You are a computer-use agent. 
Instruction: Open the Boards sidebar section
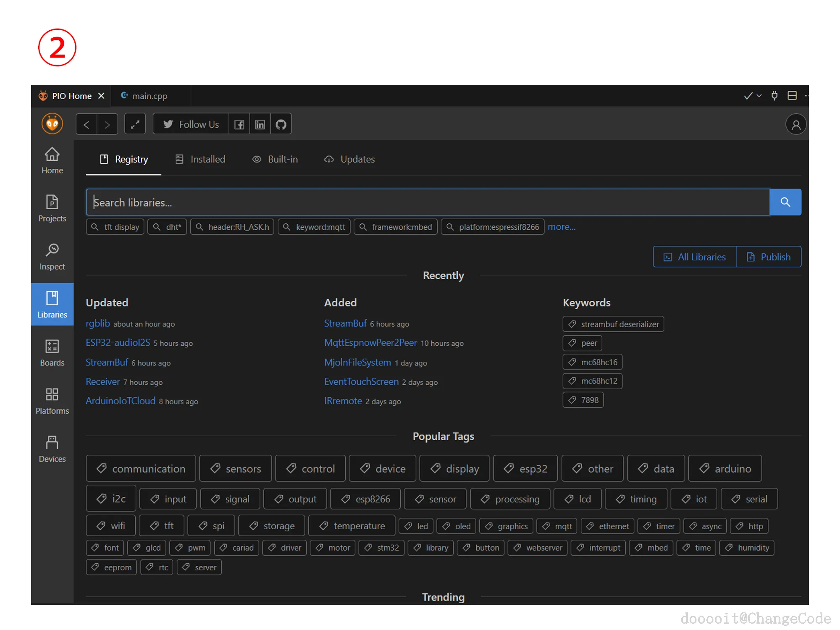[x=52, y=353]
